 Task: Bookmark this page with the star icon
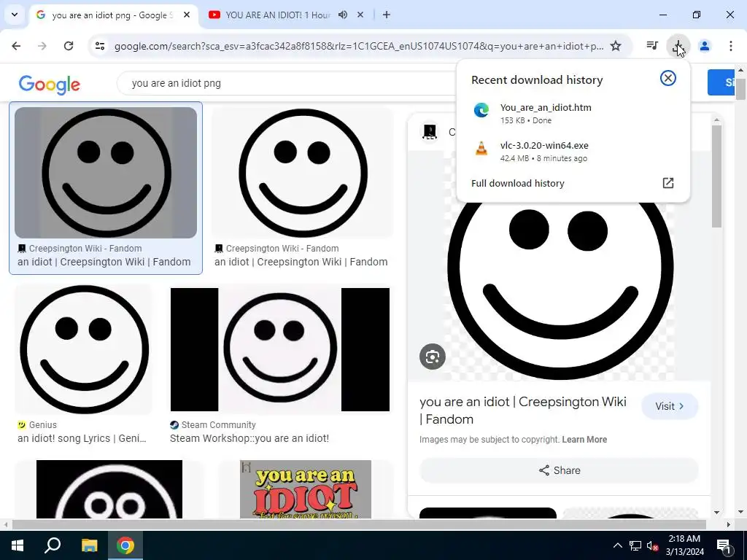click(x=616, y=46)
